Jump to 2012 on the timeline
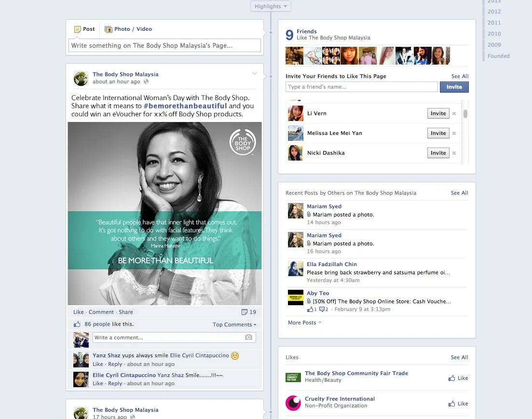This screenshot has width=532, height=419. click(x=494, y=12)
